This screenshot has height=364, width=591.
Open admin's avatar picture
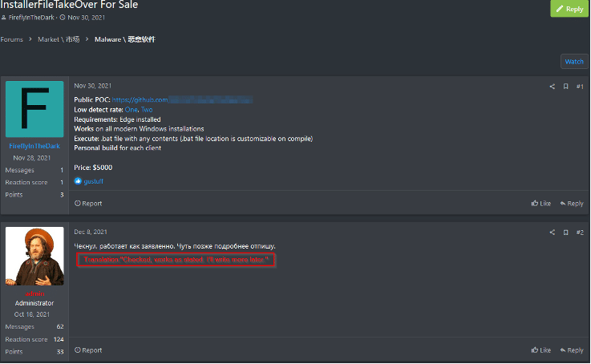click(34, 256)
